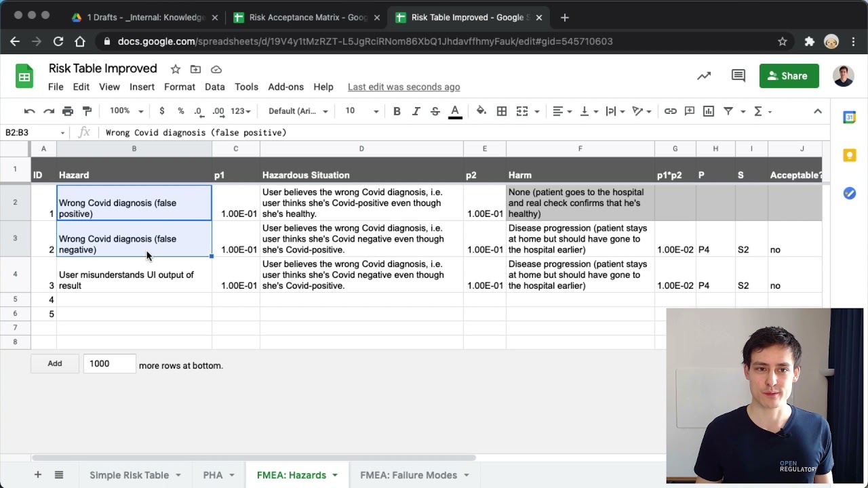Toggle Strikethrough formatting

[435, 111]
